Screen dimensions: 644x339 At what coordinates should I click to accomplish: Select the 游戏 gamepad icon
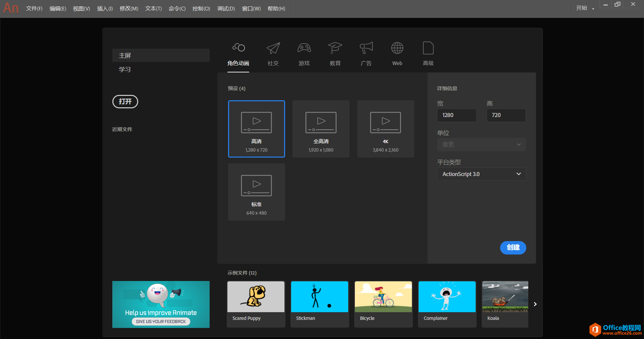(304, 48)
